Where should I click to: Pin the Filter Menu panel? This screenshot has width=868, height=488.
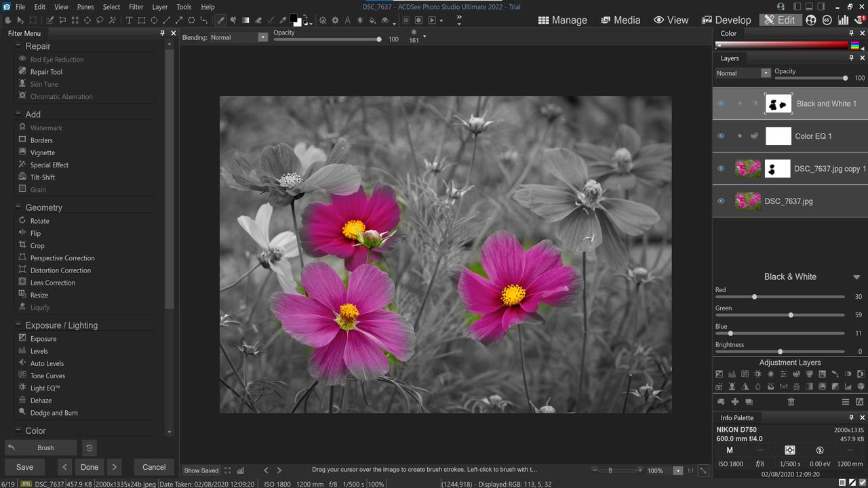tap(162, 33)
